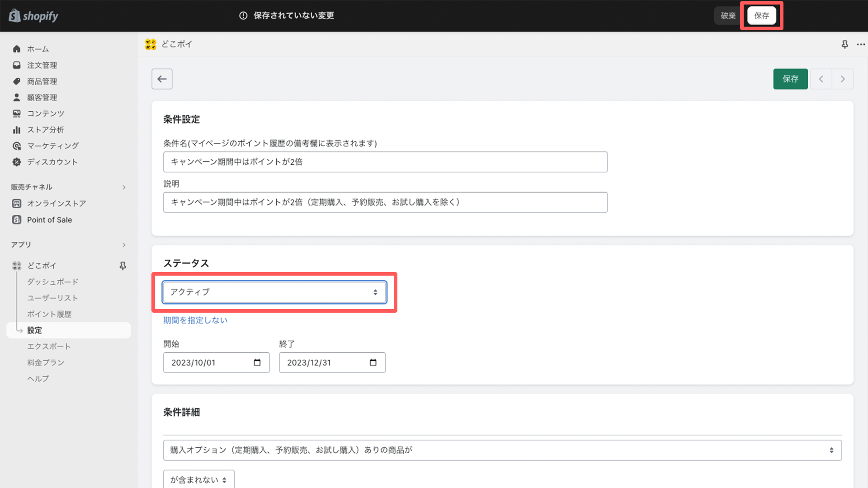Click the どこポイ app icon in sidebar
The image size is (868, 488).
[17, 266]
